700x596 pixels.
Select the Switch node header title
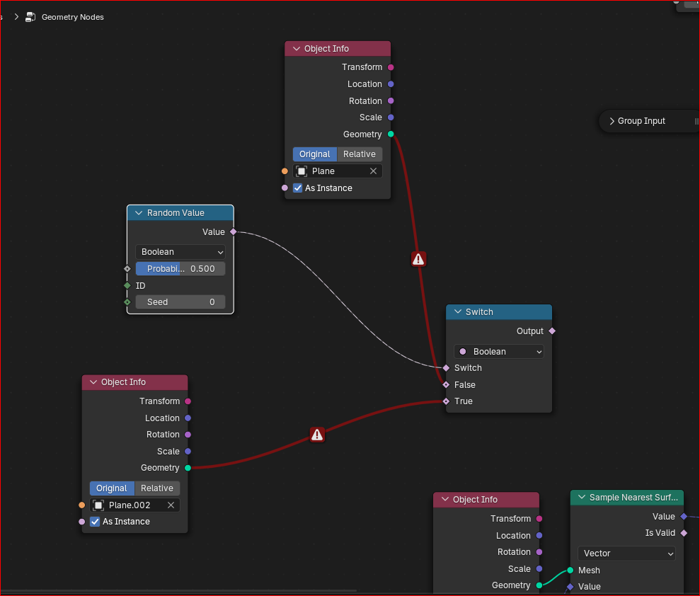click(x=479, y=311)
